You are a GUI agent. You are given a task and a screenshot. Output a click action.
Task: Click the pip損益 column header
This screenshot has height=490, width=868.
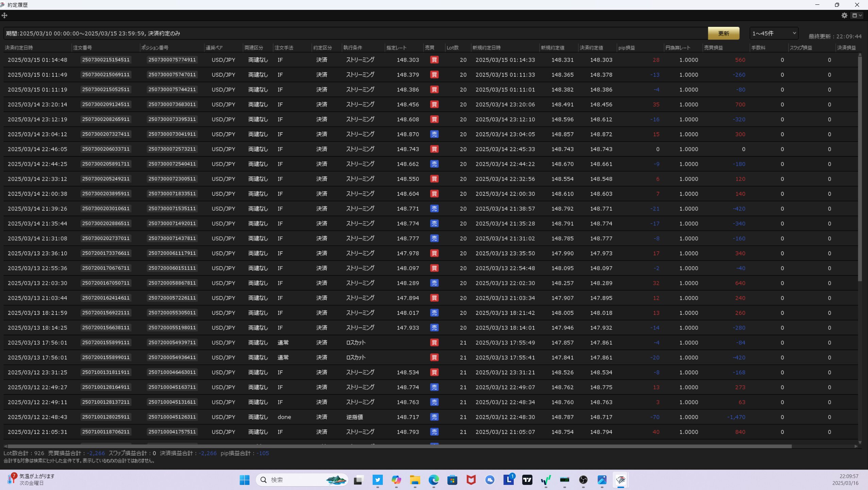pyautogui.click(x=626, y=48)
